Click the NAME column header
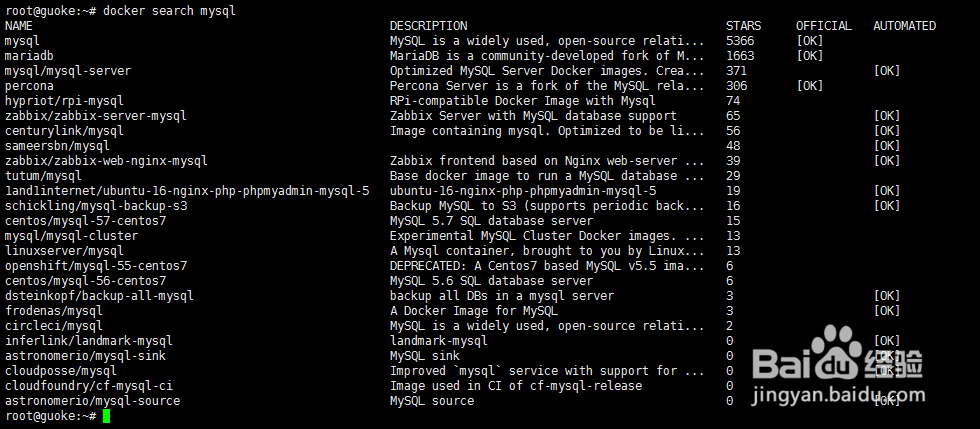 [19, 26]
